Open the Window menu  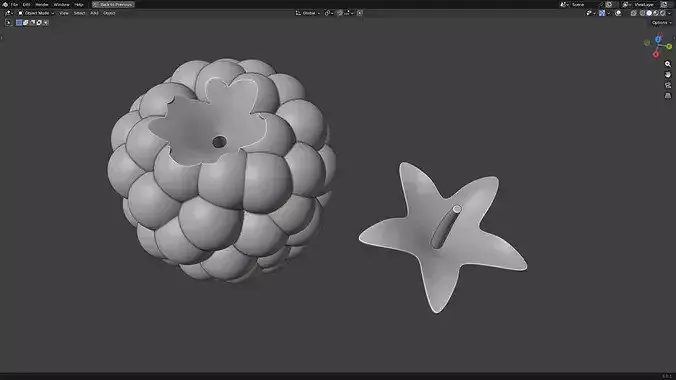[x=61, y=4]
